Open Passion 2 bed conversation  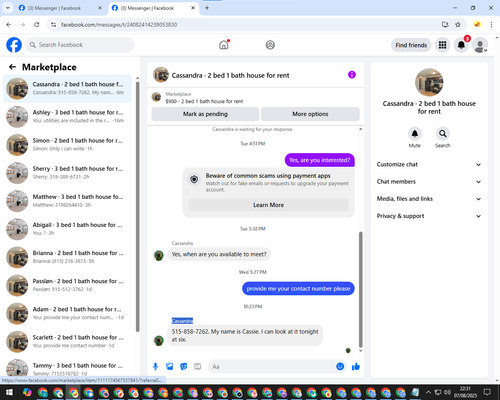point(67,285)
